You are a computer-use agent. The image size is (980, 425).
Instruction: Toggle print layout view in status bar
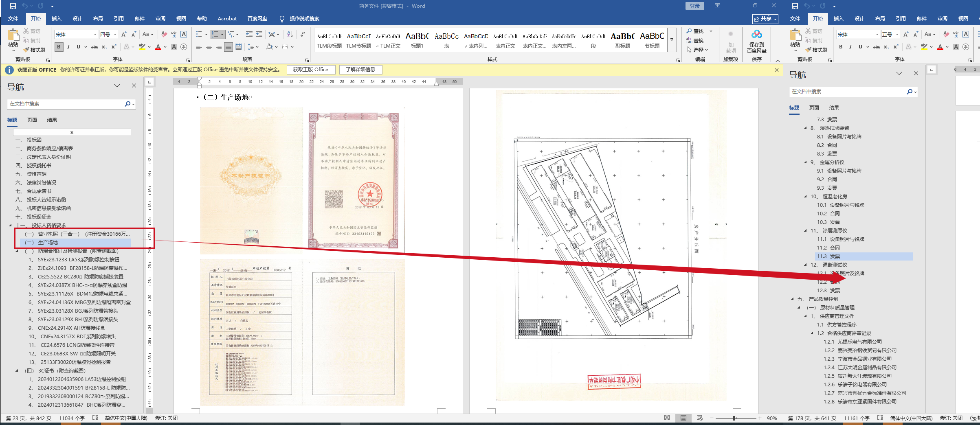tap(683, 418)
